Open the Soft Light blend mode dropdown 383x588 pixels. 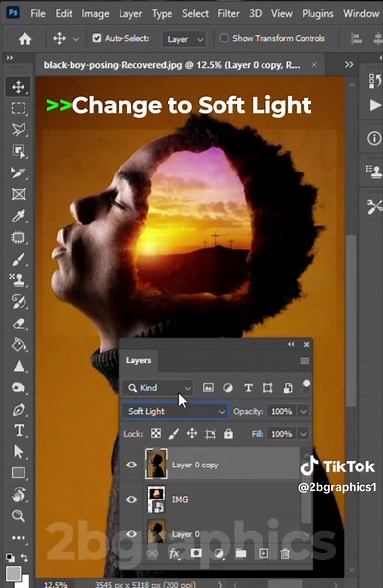(175, 411)
